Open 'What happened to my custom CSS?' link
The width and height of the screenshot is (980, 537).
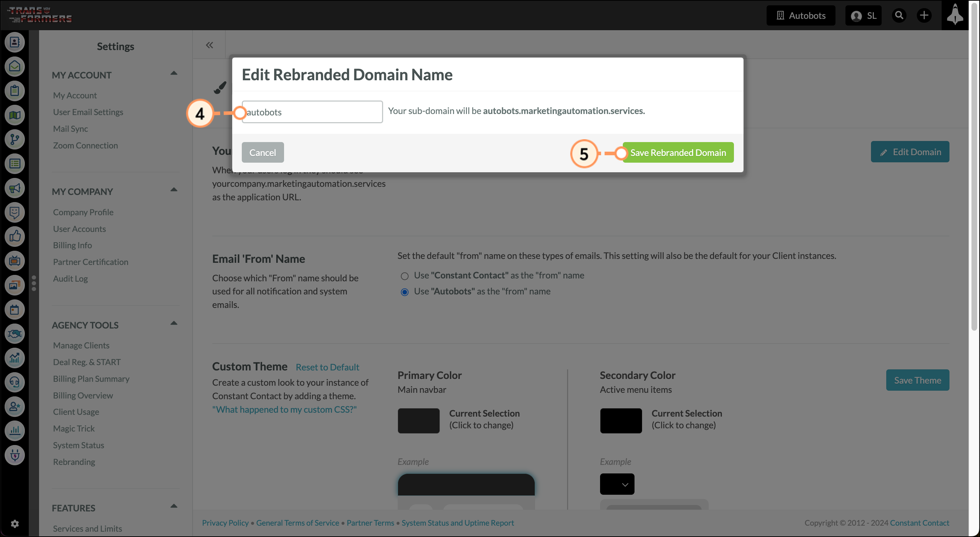[284, 409]
